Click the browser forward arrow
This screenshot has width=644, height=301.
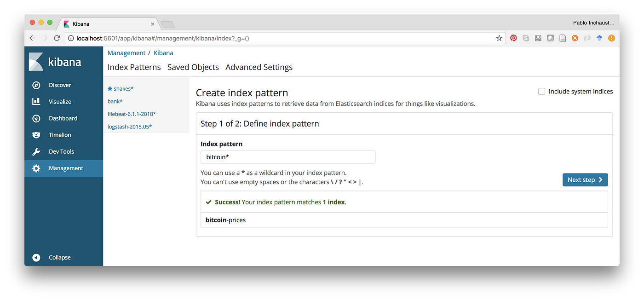[x=45, y=38]
